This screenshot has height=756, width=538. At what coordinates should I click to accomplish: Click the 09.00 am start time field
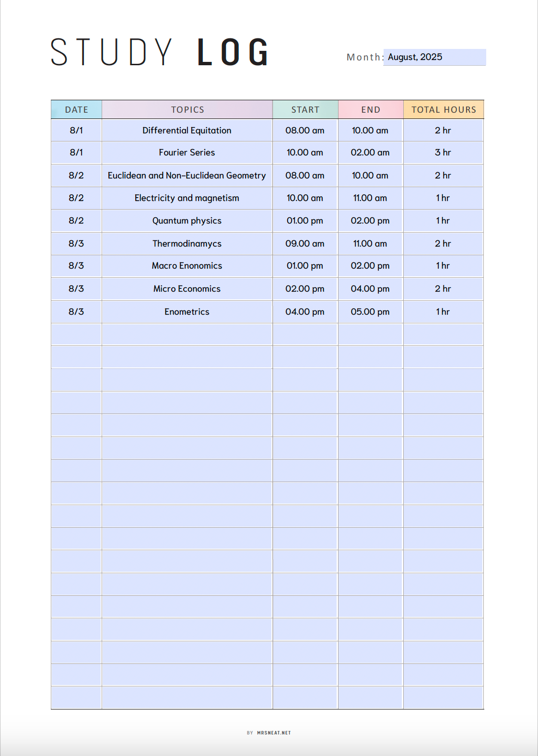(x=304, y=244)
